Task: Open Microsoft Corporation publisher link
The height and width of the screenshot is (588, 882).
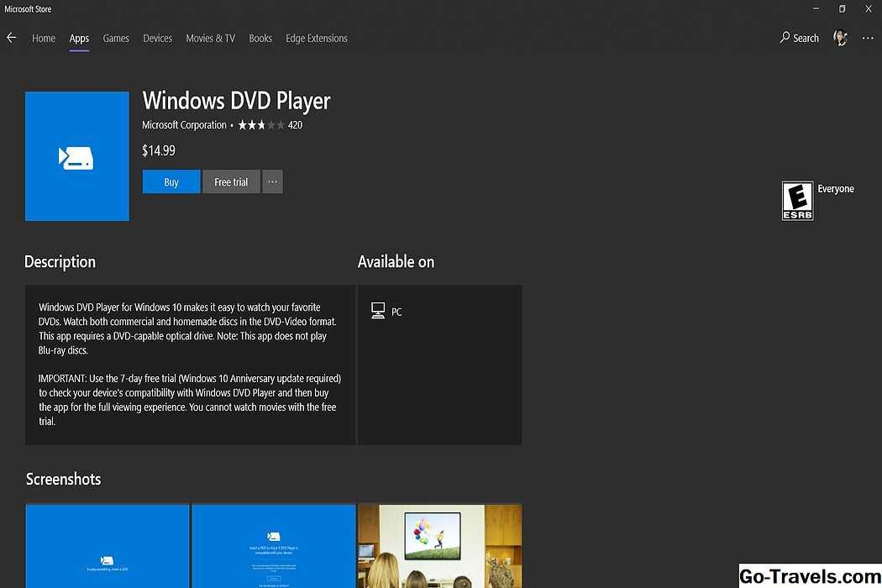Action: point(184,125)
